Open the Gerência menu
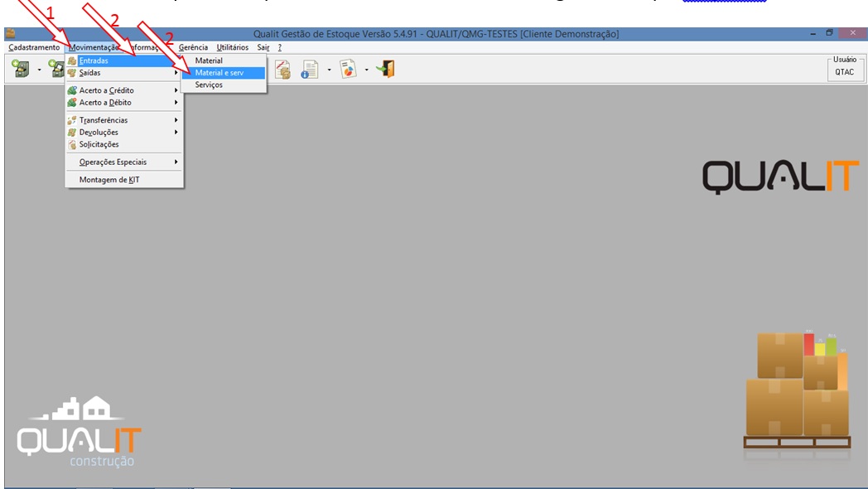868x489 pixels. tap(193, 47)
